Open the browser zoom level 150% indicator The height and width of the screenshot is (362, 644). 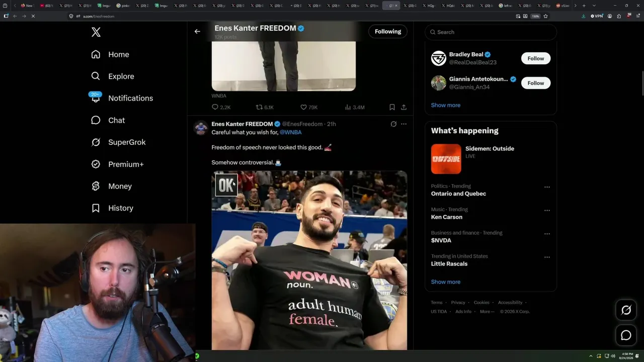(536, 16)
